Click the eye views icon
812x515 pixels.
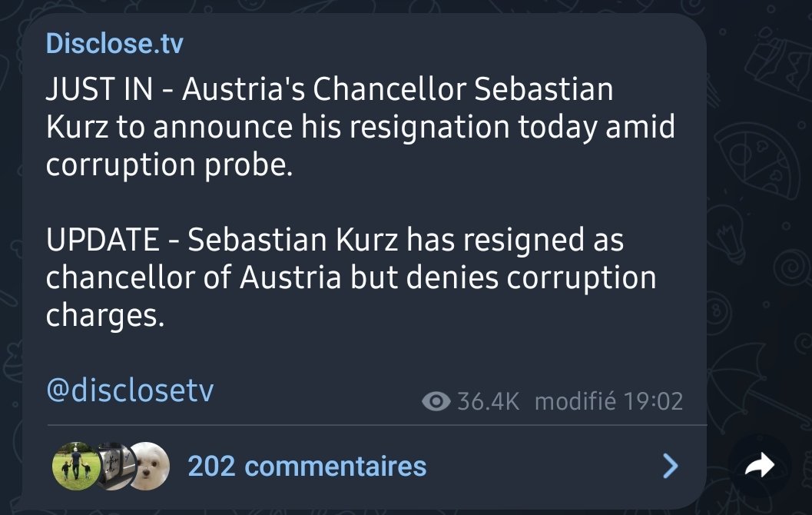coord(436,401)
